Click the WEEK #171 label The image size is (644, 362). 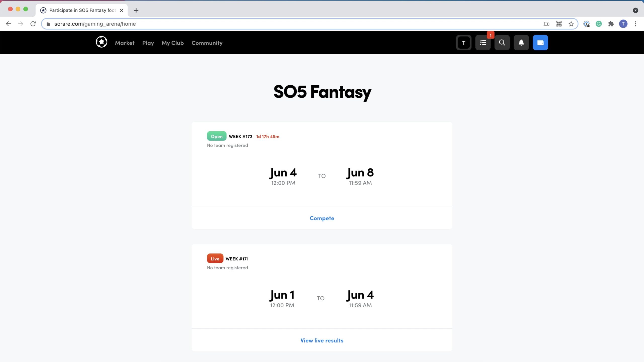(x=237, y=259)
